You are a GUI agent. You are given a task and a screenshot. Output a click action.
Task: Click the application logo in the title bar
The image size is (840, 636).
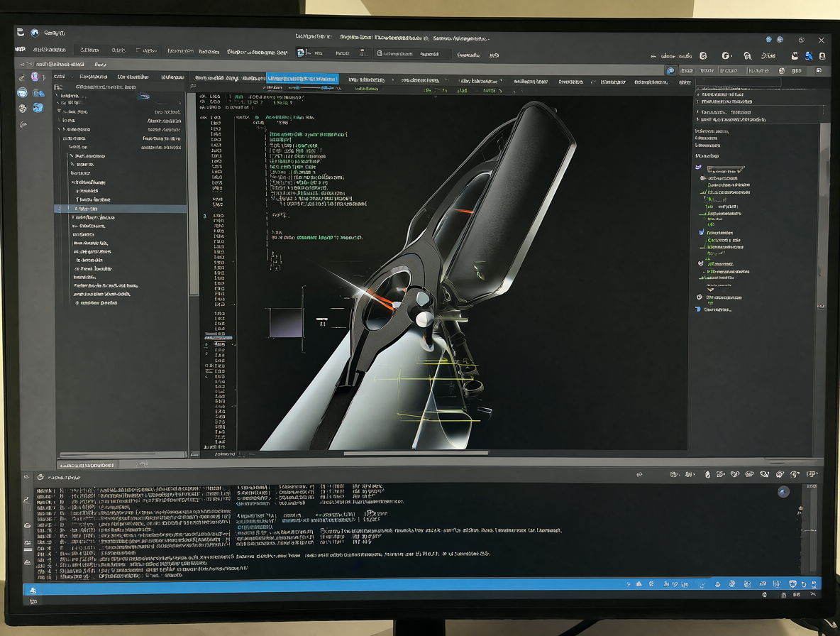click(21, 32)
